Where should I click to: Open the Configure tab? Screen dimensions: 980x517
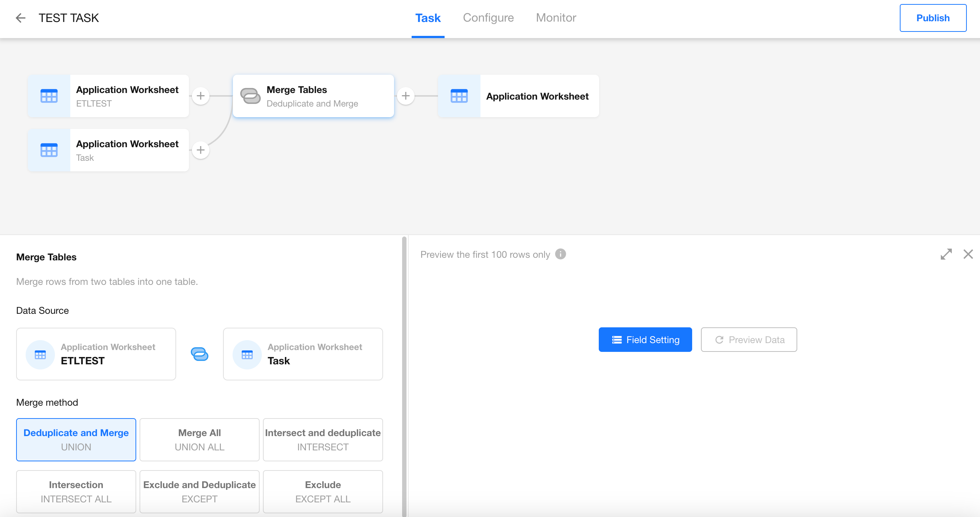pyautogui.click(x=488, y=18)
